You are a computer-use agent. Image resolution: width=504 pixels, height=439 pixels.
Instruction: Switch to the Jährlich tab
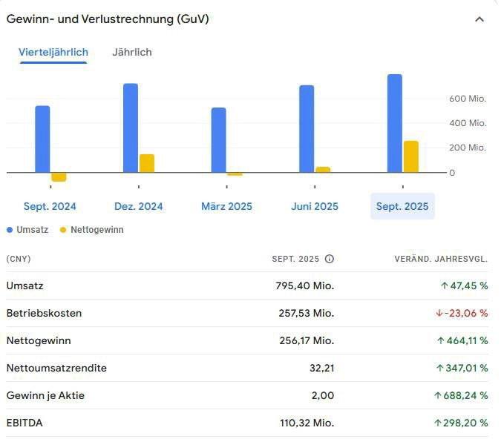point(131,52)
